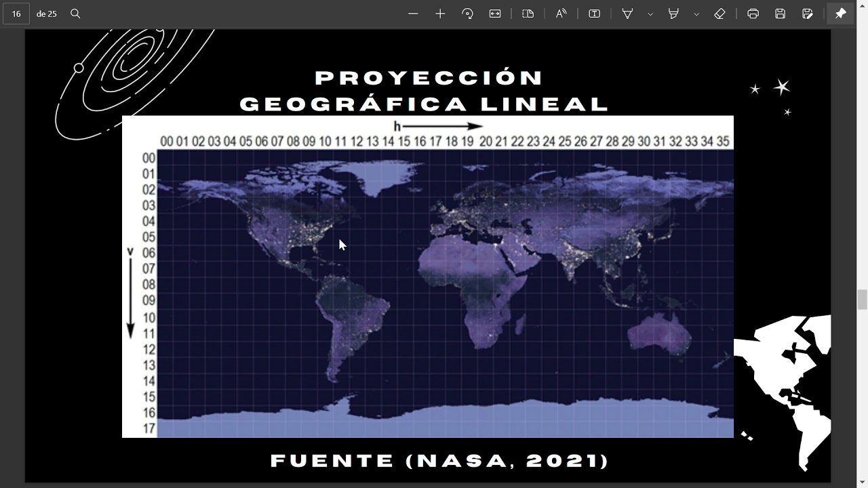Click the 'GEOGRÁFICA LINEAL' heading text
This screenshot has width=868, height=488.
425,104
